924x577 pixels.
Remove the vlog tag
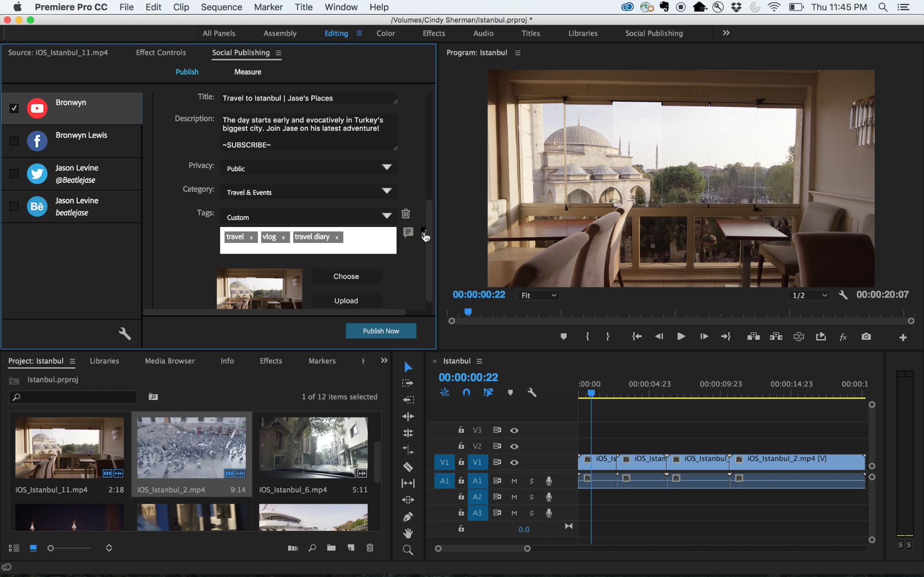[283, 237]
